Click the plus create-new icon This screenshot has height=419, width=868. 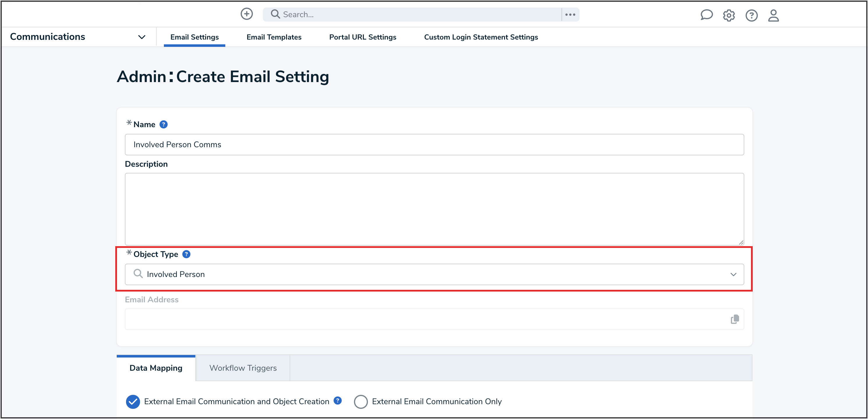tap(247, 14)
